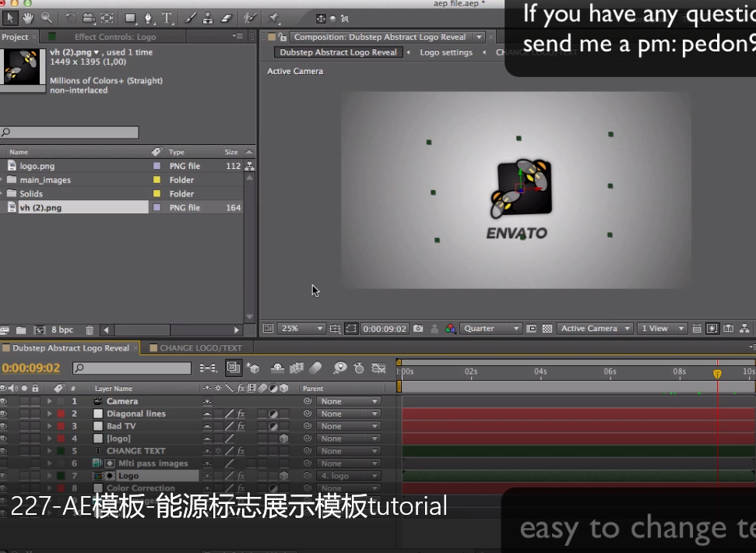Open Show Channel color management icon
The width and height of the screenshot is (756, 553).
[450, 329]
